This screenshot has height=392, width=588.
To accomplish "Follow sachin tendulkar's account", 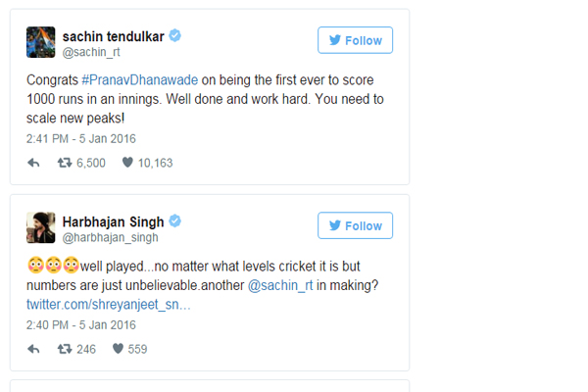I will click(355, 40).
